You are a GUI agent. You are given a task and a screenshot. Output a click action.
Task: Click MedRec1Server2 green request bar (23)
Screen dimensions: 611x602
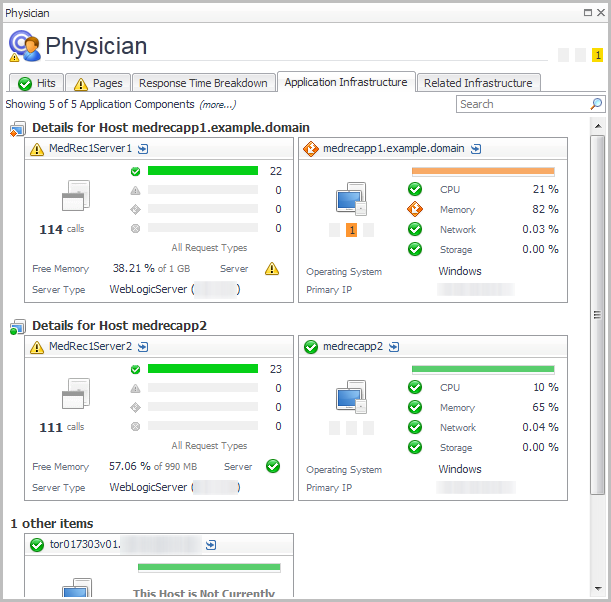(203, 369)
